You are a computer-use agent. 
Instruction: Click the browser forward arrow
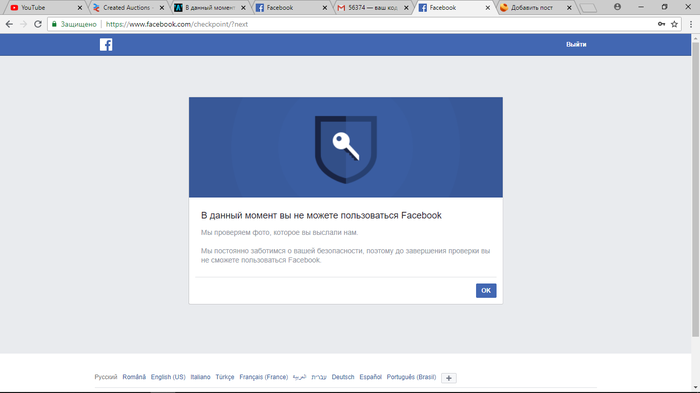(23, 24)
